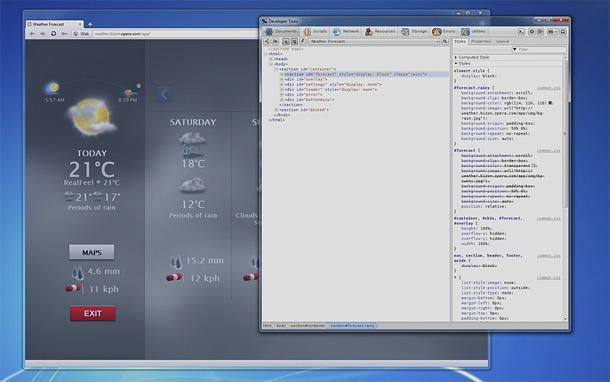The height and width of the screenshot is (382, 610).
Task: Click the browser address bar URL
Action: pyautogui.click(x=123, y=34)
